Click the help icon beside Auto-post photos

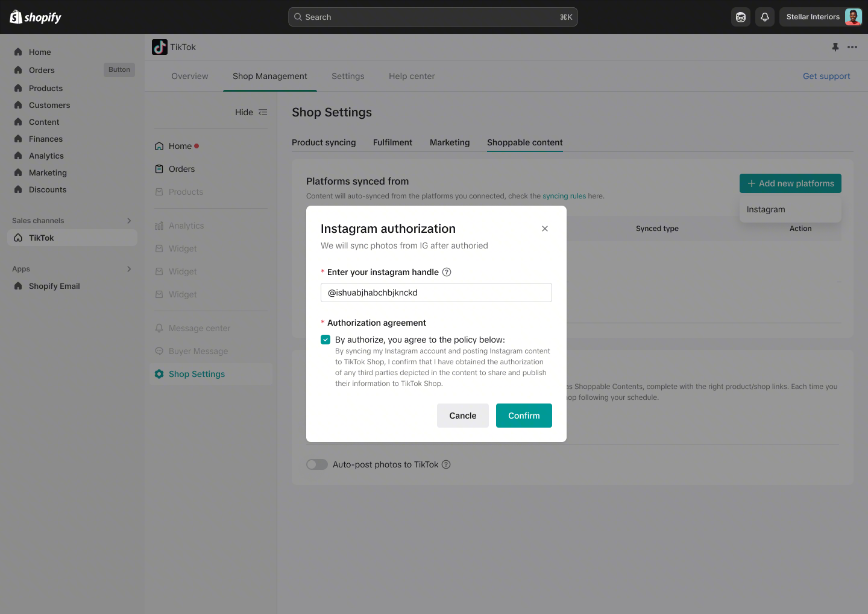pos(446,464)
